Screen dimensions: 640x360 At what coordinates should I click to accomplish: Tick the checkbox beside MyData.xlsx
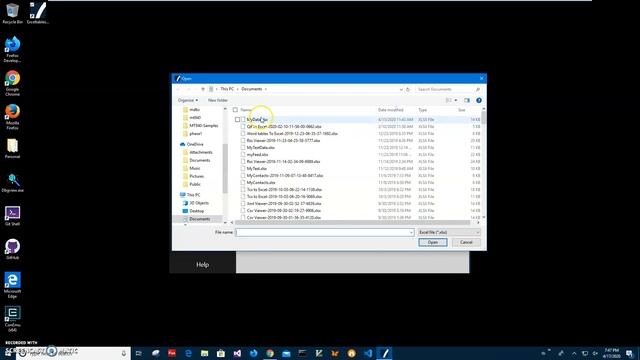[238, 120]
